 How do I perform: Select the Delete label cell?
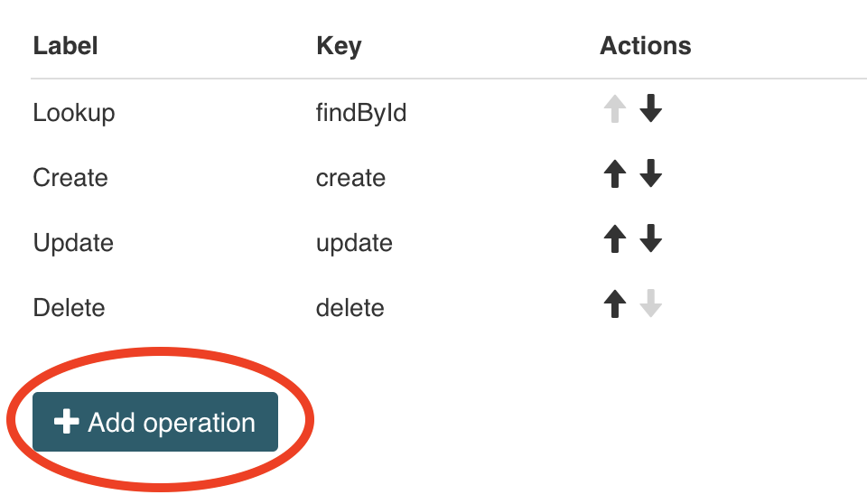click(x=69, y=308)
